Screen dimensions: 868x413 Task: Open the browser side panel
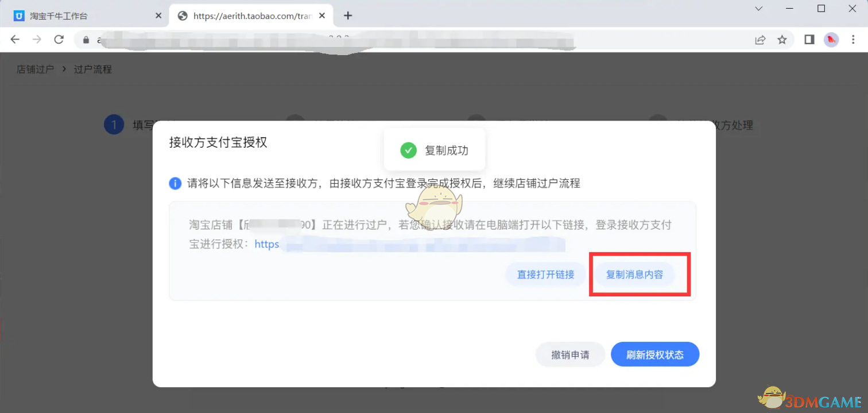point(809,40)
